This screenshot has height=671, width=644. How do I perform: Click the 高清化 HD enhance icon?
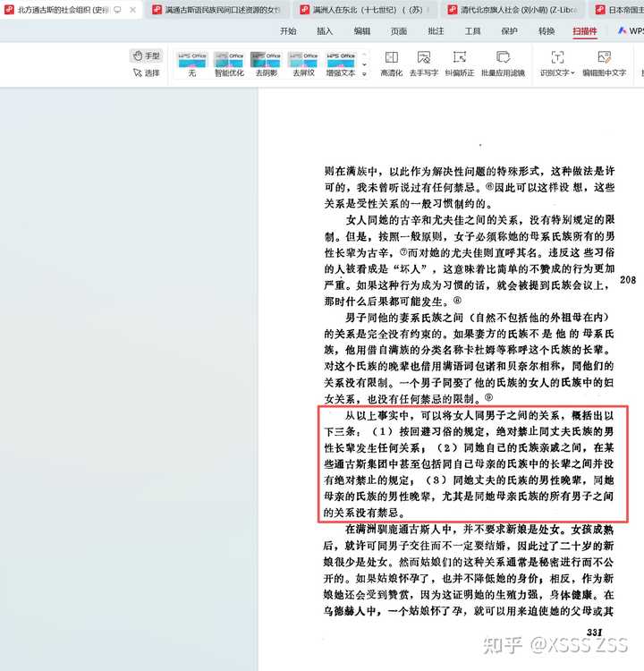[392, 63]
